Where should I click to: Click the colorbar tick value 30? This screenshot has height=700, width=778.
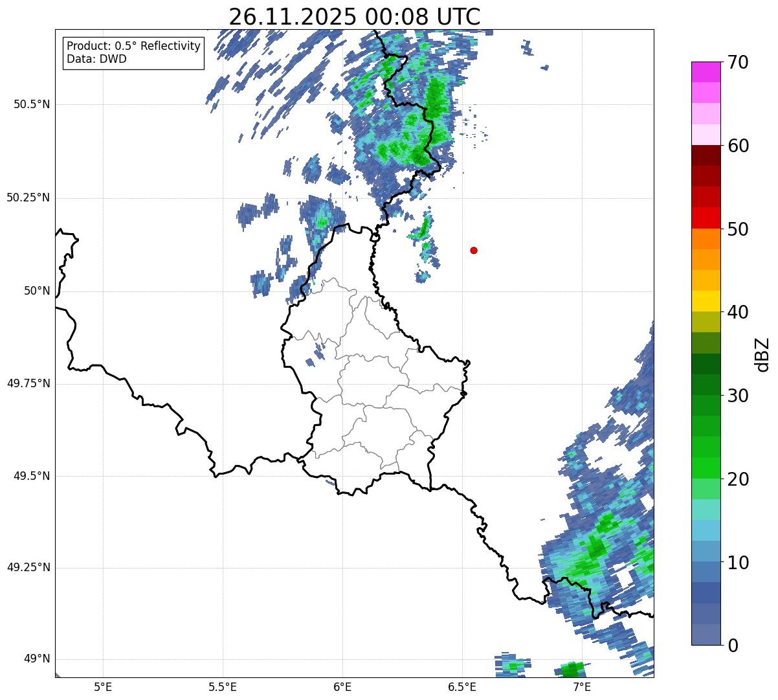(739, 396)
